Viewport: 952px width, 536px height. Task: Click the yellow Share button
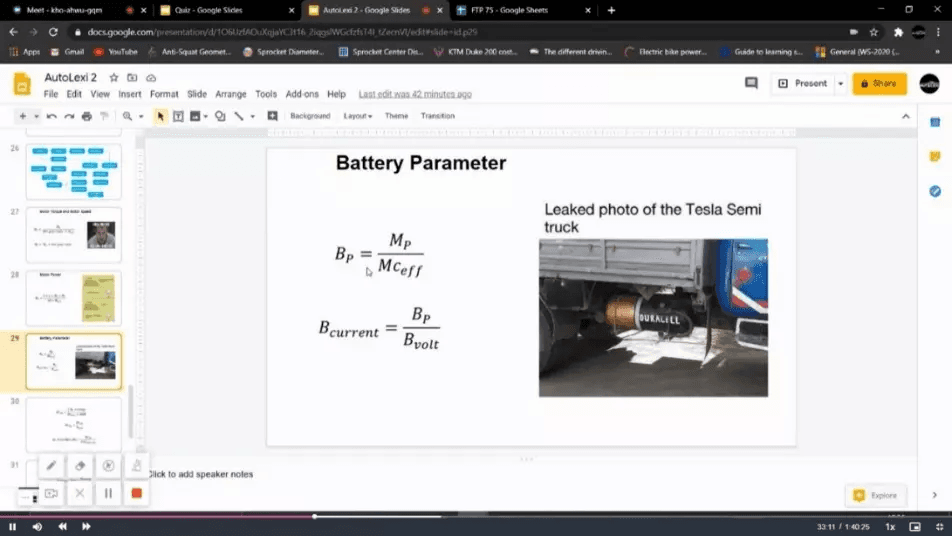[879, 83]
